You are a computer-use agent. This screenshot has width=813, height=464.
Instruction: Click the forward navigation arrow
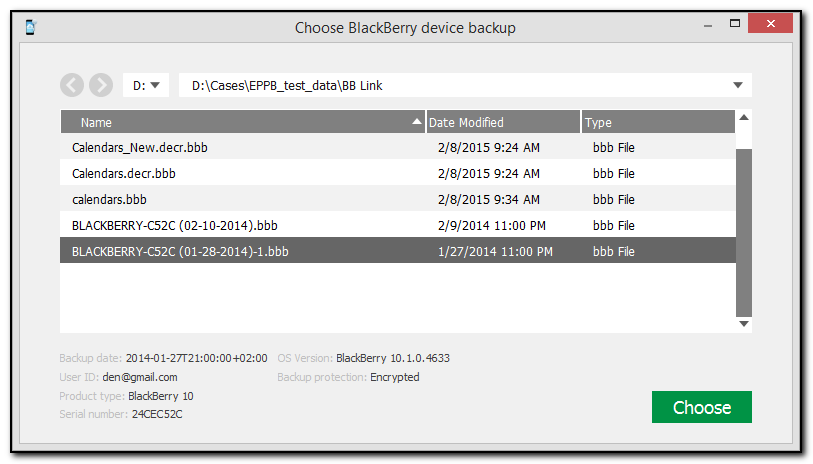pyautogui.click(x=100, y=85)
